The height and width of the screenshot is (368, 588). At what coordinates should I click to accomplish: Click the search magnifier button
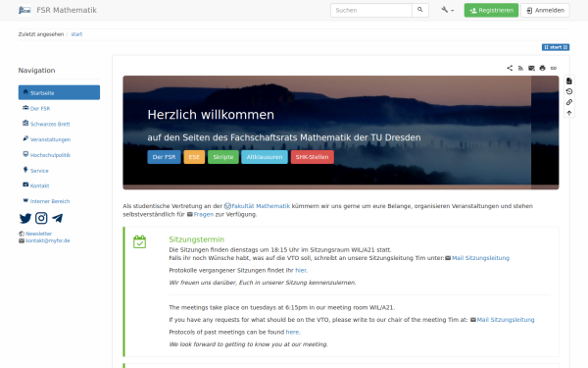420,10
